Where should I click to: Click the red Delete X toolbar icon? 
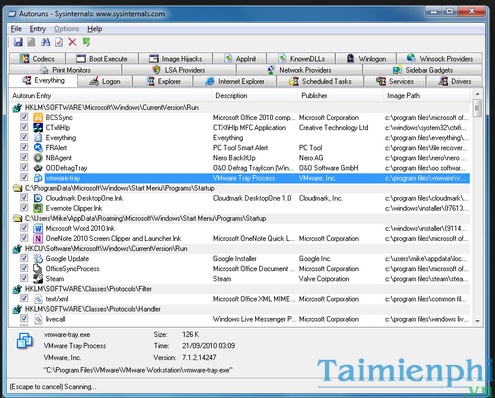point(72,42)
